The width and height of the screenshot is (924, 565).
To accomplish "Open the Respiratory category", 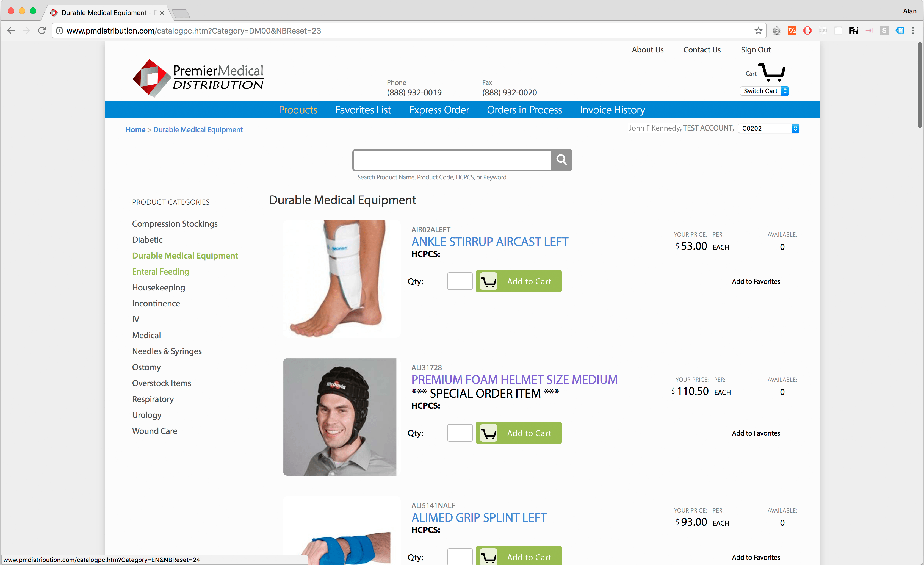I will (x=153, y=399).
